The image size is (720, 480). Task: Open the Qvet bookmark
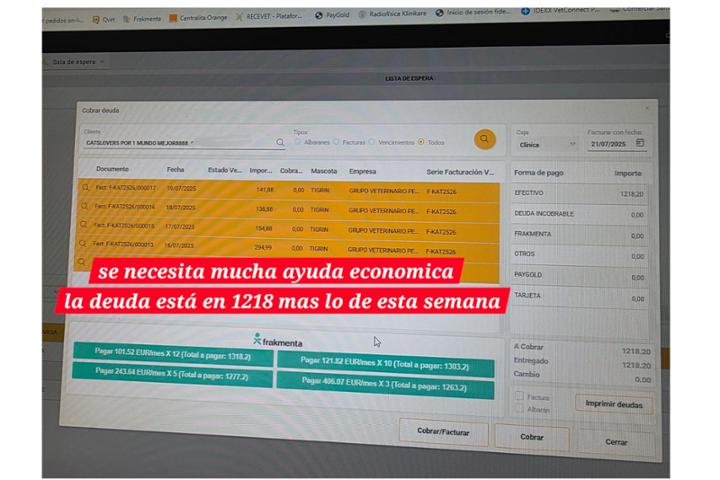pyautogui.click(x=103, y=20)
